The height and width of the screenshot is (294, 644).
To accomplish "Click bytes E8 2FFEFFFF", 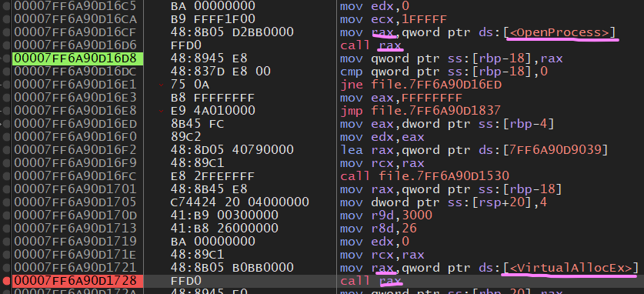I will point(212,176).
